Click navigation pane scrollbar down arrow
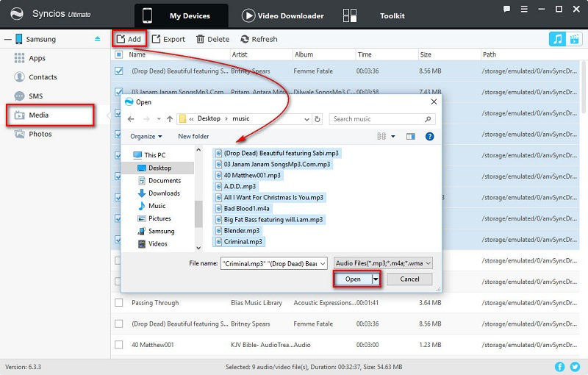The height and width of the screenshot is (375, 588). click(198, 248)
